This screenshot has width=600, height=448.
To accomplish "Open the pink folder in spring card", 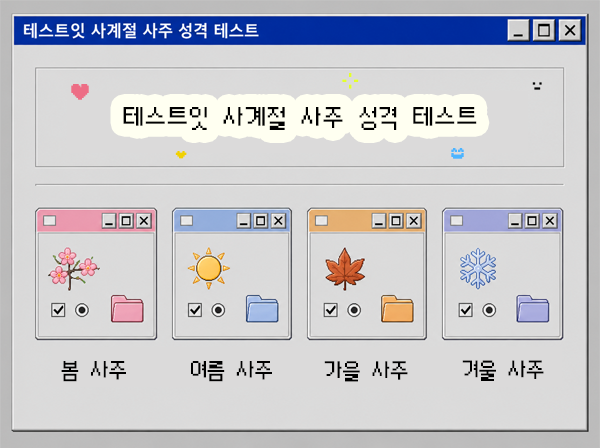I will 127,308.
